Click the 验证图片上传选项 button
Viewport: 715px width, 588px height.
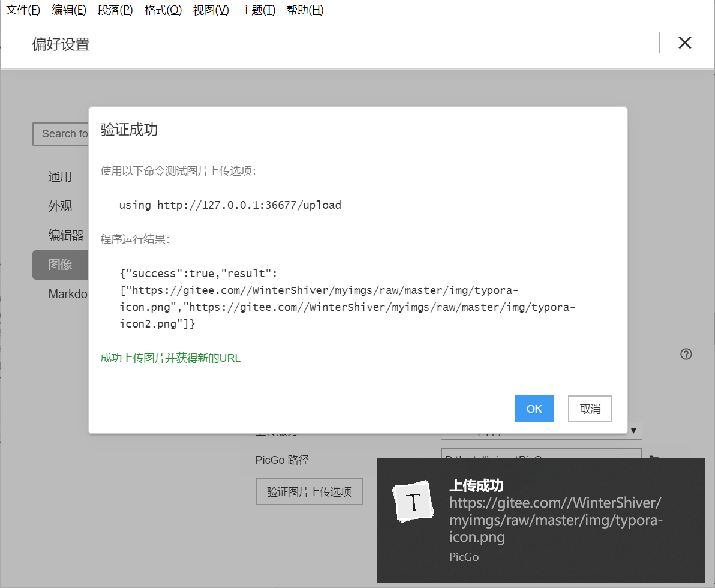coord(309,491)
